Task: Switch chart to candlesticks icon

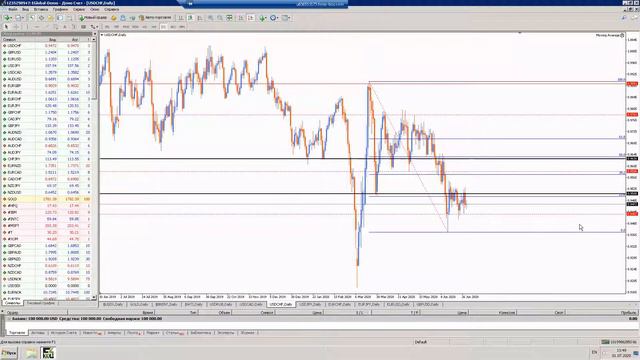Action: pos(190,18)
